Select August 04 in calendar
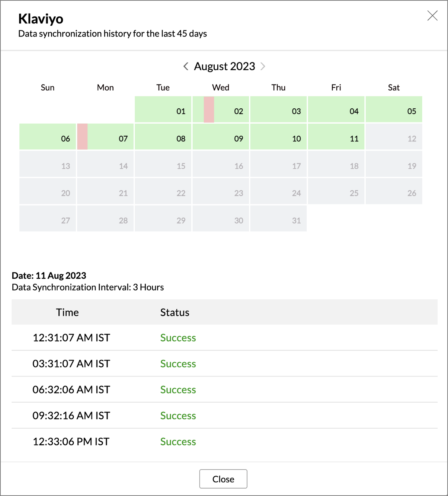Screen dimensions: 448x496 click(336, 109)
